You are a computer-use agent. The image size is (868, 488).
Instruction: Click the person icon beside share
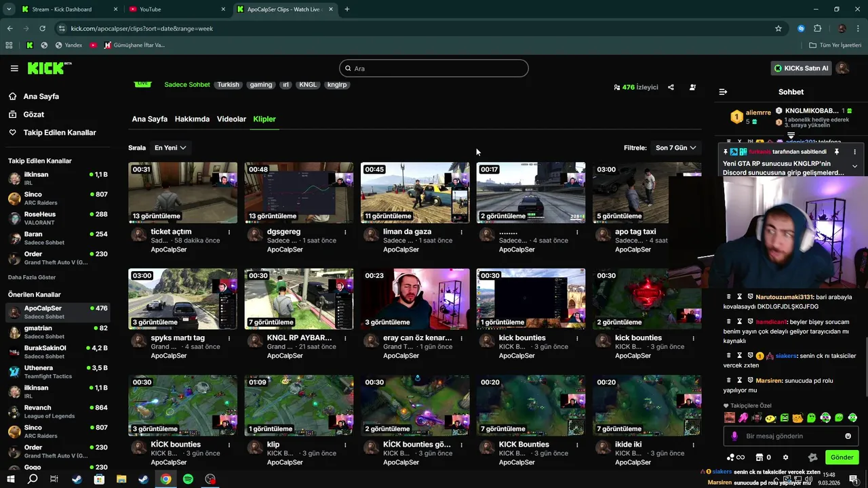pos(692,87)
